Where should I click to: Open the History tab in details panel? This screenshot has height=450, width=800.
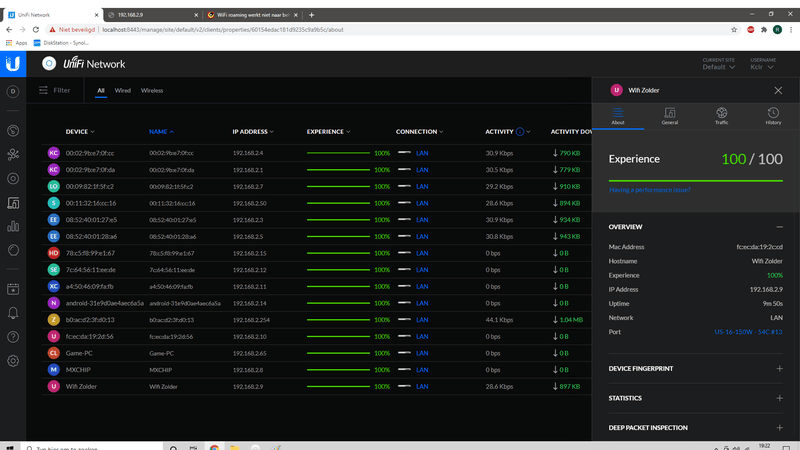773,116
